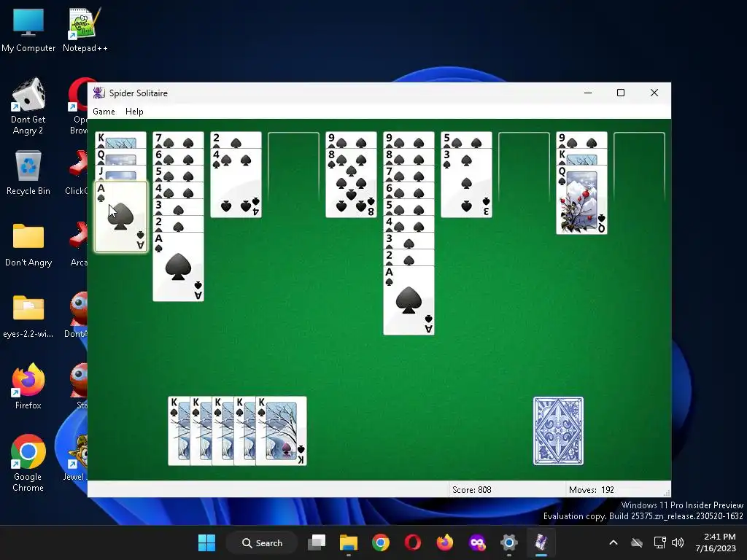This screenshot has height=560, width=747.
Task: Minimize the Spider Solitaire window
Action: pos(588,93)
